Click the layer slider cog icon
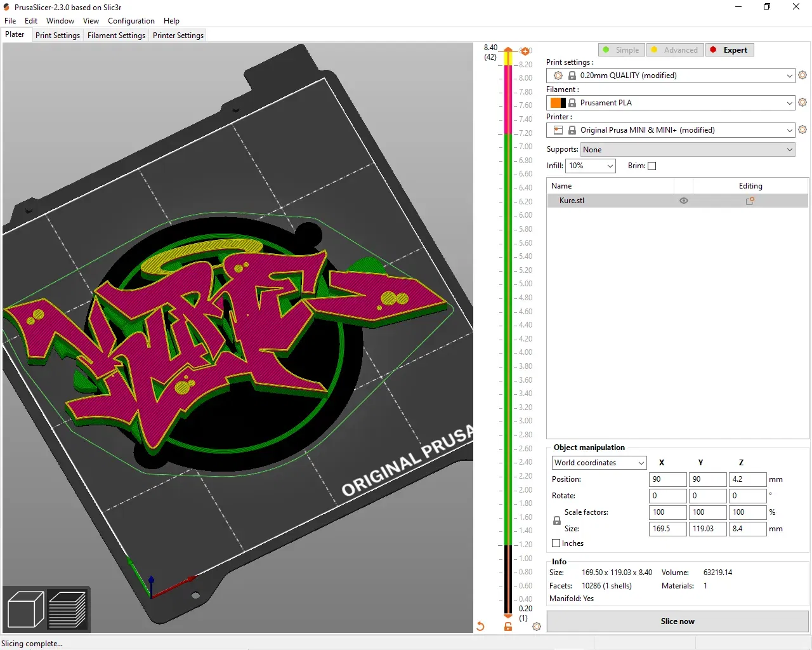 click(537, 627)
